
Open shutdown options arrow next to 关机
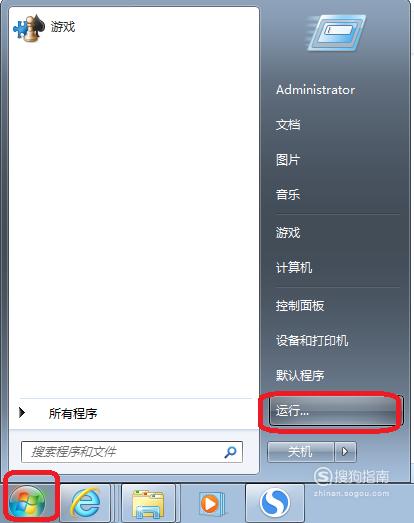click(345, 452)
